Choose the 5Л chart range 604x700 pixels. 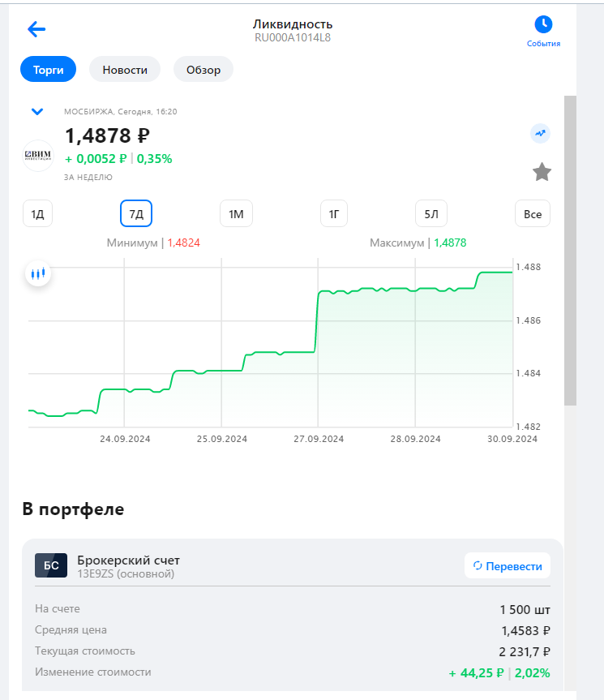click(431, 214)
